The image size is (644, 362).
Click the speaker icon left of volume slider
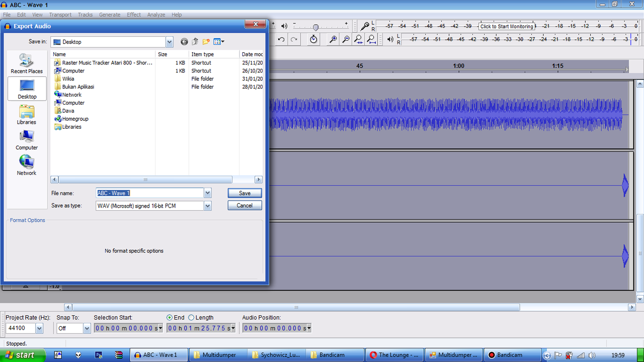[284, 26]
